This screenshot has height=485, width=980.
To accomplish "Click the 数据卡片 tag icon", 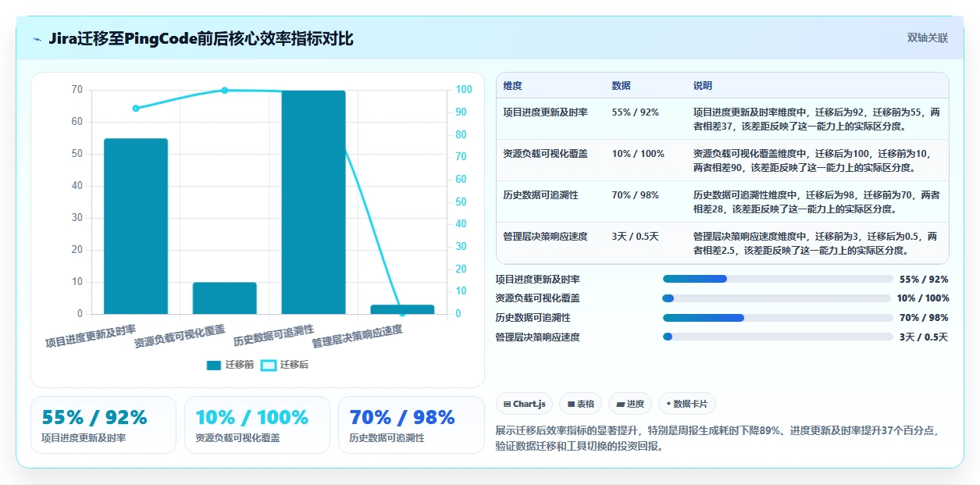I will [668, 404].
